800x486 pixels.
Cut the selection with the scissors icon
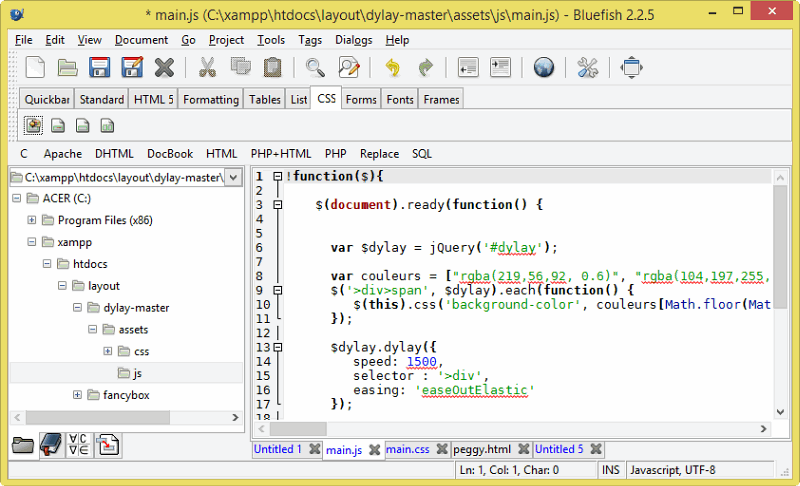point(207,67)
